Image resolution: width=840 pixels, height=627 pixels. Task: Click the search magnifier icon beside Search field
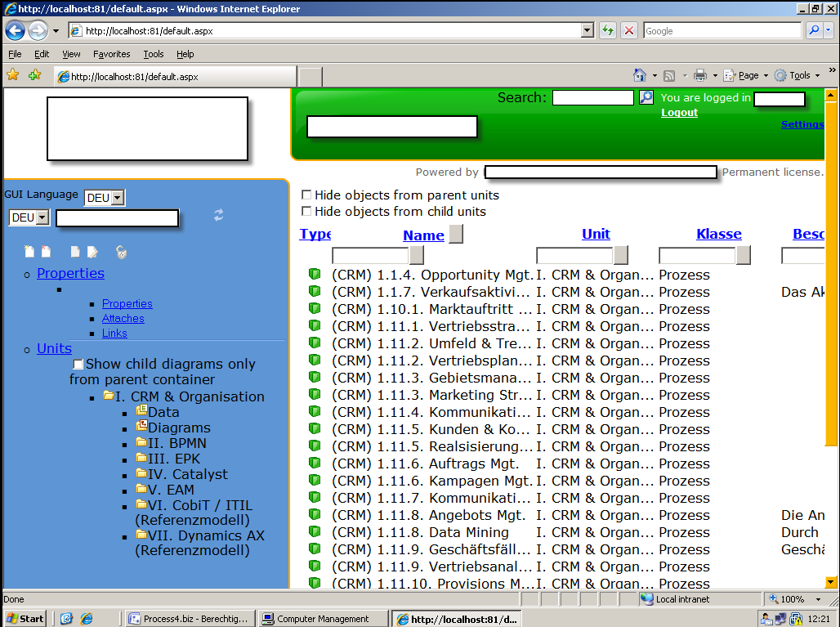coord(646,97)
